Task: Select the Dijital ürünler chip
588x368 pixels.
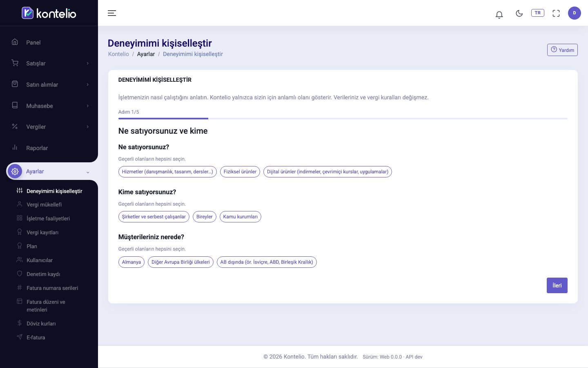Action: point(327,172)
